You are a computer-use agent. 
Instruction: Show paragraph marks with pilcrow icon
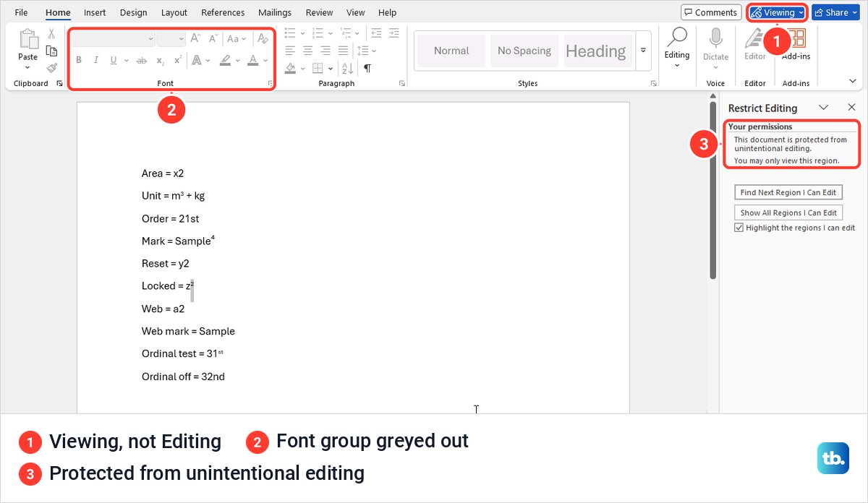(x=367, y=68)
